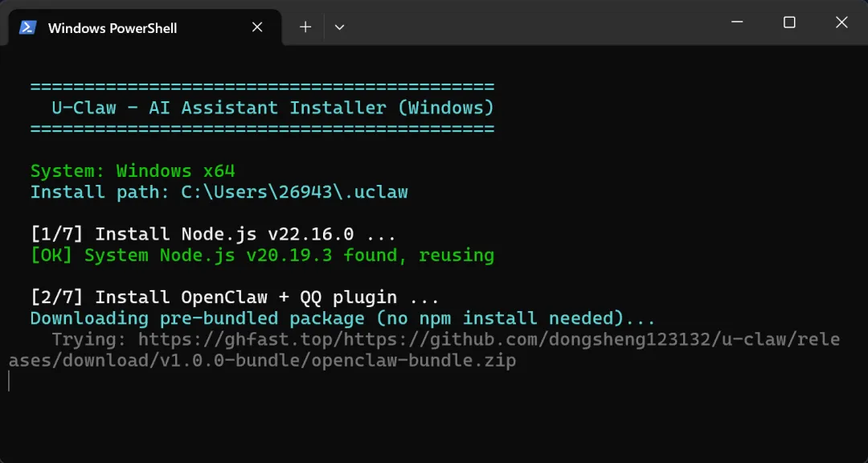This screenshot has width=868, height=463.
Task: Expand the new tab profile dropdown chevron
Action: (339, 27)
